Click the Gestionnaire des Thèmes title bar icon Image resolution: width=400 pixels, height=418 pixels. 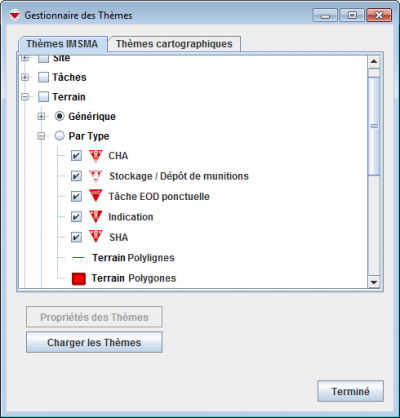[x=15, y=15]
